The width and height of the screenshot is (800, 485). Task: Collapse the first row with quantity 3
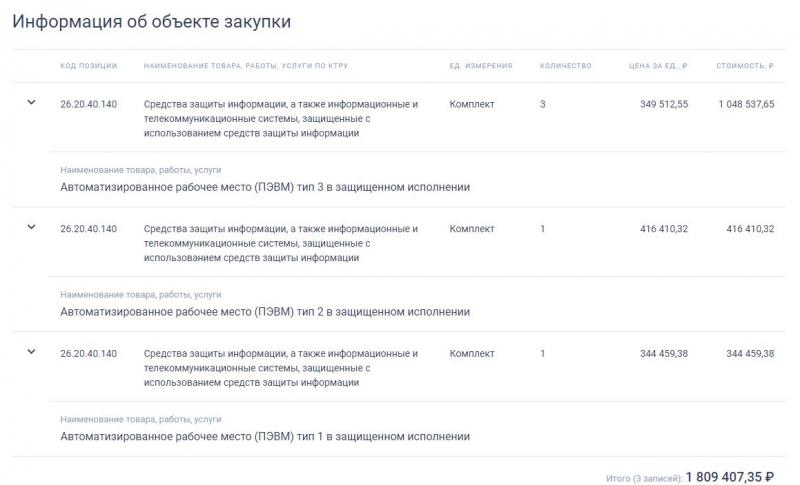[31, 102]
